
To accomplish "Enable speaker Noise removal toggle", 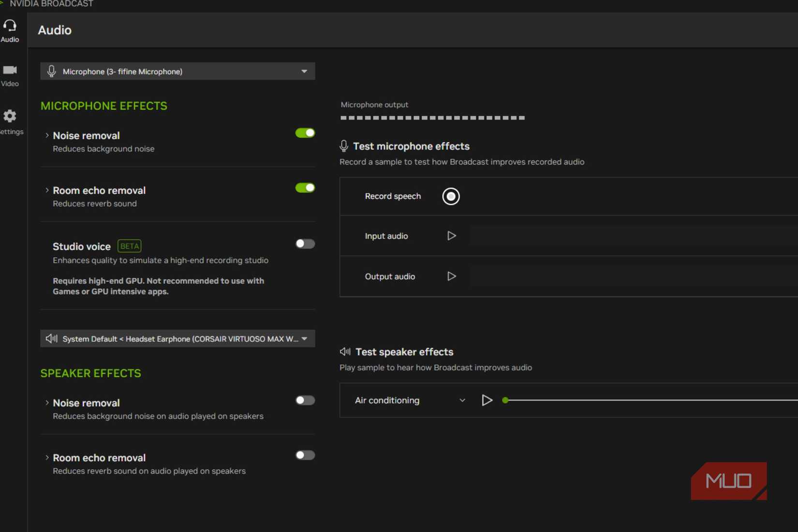I will [x=305, y=400].
